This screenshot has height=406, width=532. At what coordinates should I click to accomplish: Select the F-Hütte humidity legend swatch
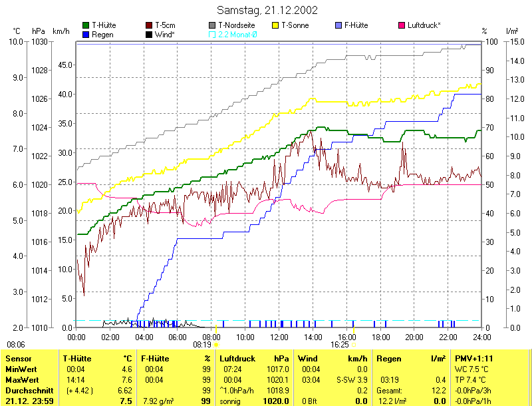pyautogui.click(x=339, y=25)
